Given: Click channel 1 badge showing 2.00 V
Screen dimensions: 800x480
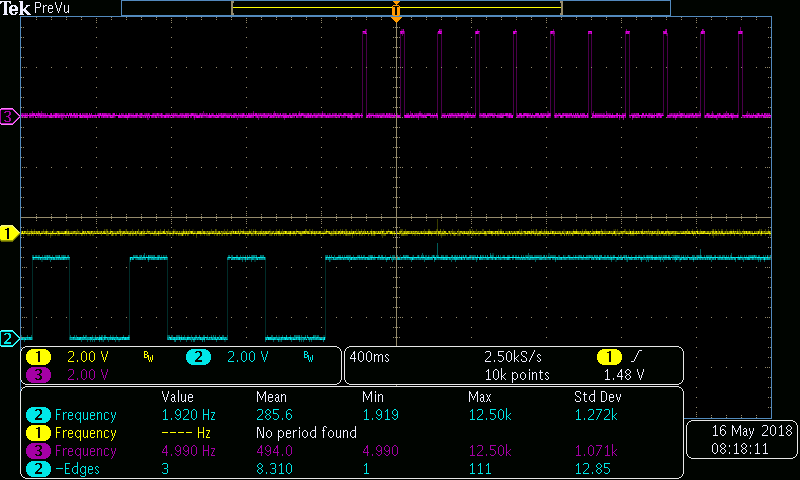Looking at the screenshot, I should 38,357.
